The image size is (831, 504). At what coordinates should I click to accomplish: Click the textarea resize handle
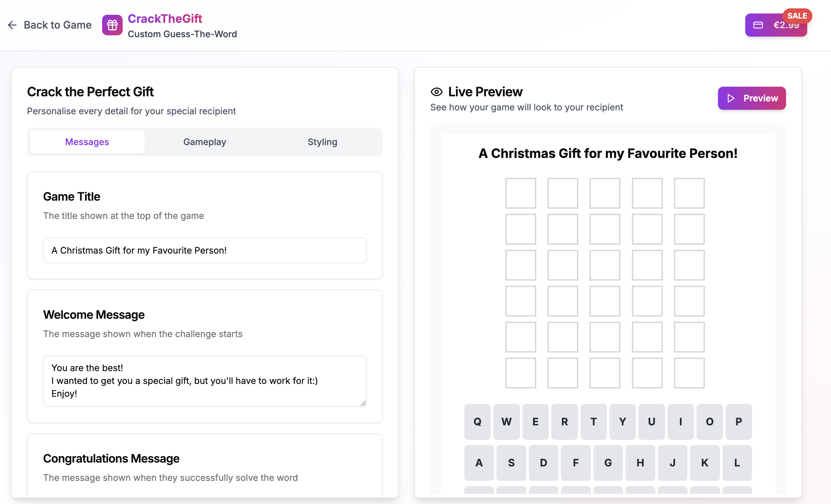pos(363,403)
